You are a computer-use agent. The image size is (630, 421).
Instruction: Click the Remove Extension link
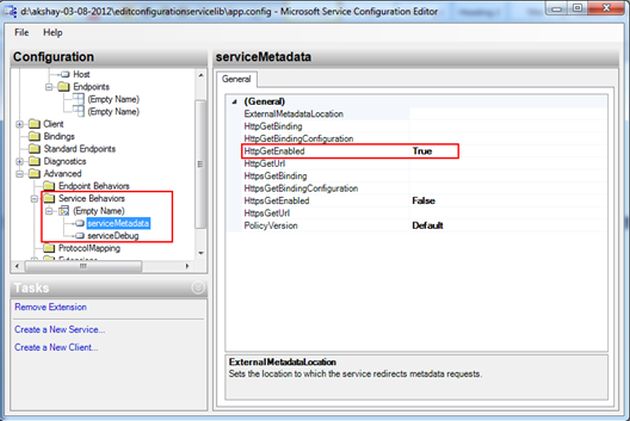click(51, 307)
